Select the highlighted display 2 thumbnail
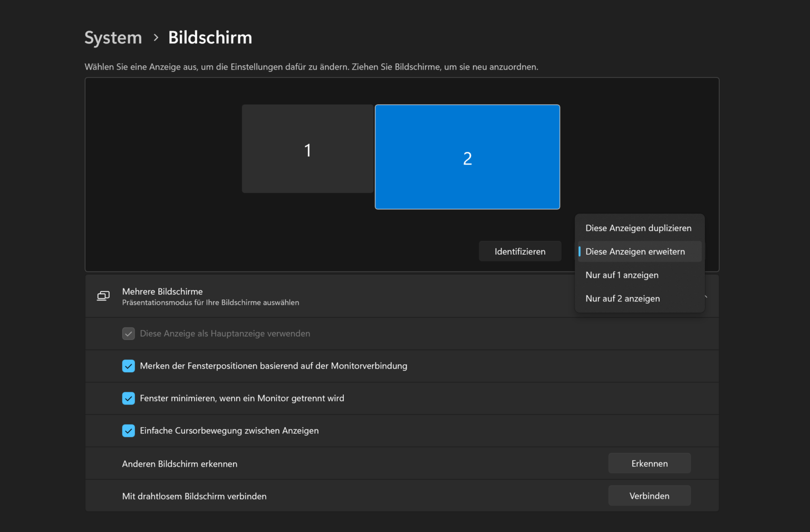The image size is (810, 532). pos(467,157)
